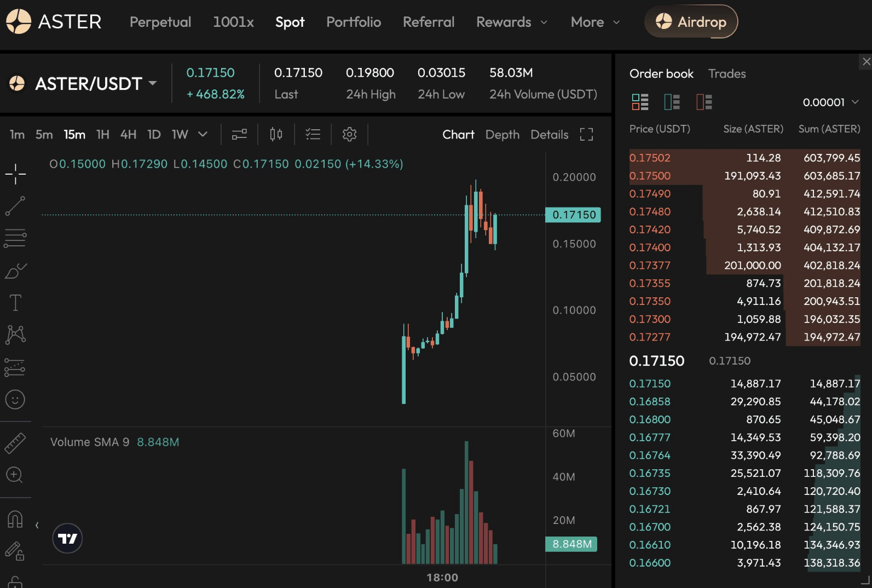Open the forecasting and measurement tools
This screenshot has height=588, width=872.
pos(15,367)
